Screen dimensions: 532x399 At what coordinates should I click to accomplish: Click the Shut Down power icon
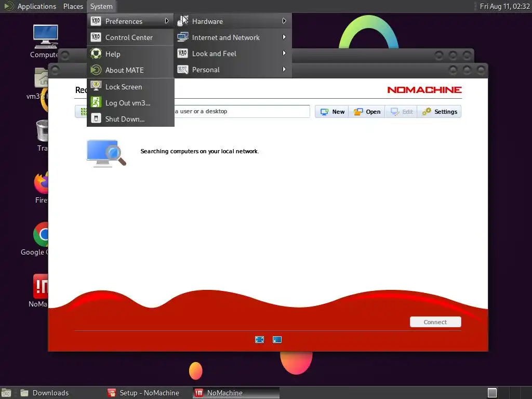[96, 119]
